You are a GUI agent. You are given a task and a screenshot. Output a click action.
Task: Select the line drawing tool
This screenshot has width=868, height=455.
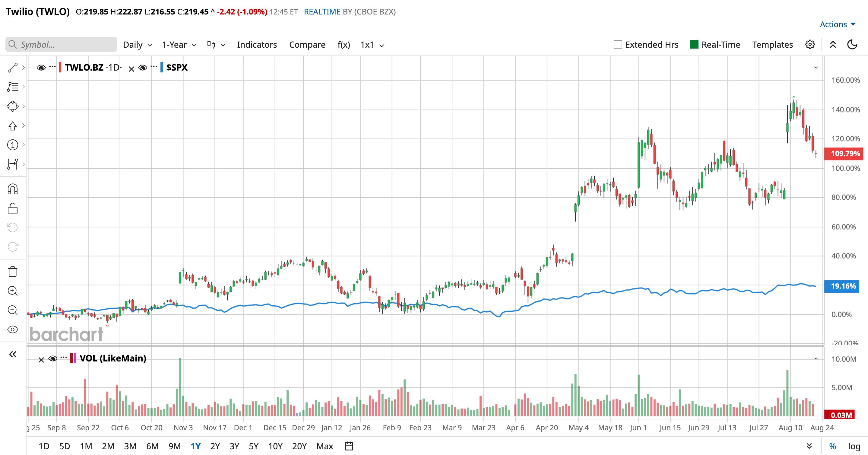(12, 68)
